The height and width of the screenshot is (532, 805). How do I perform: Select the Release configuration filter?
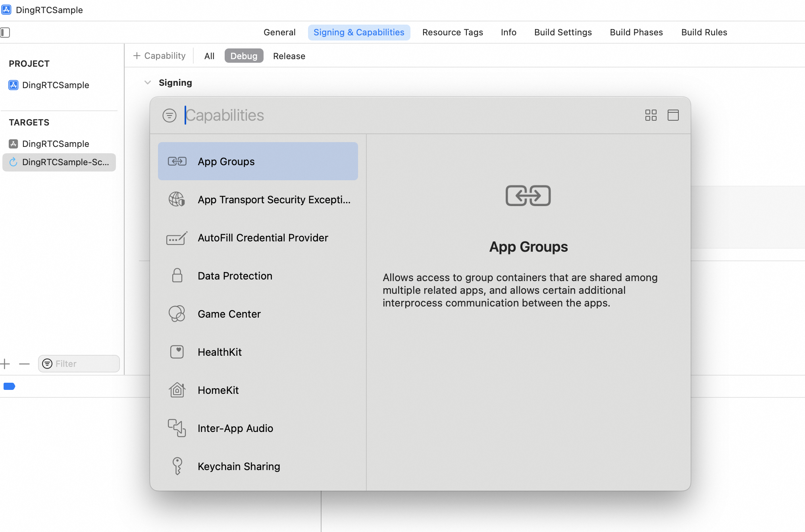[x=289, y=56]
